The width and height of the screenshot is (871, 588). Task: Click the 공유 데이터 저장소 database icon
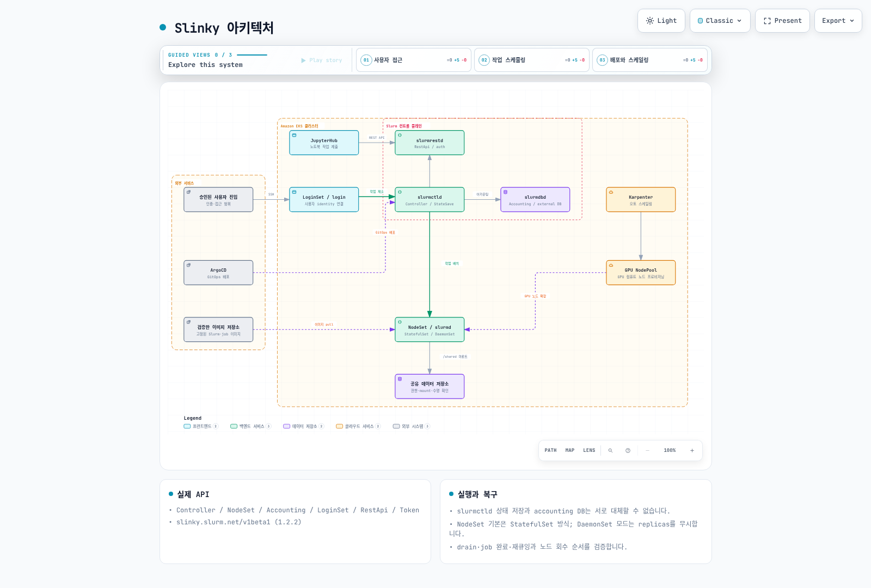(x=400, y=379)
